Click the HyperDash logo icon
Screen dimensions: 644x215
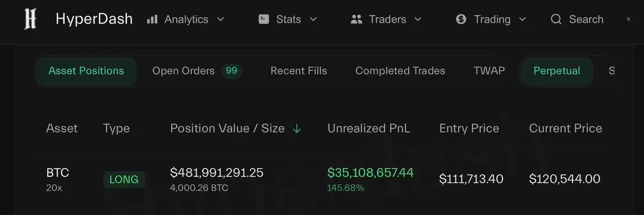[x=30, y=19]
